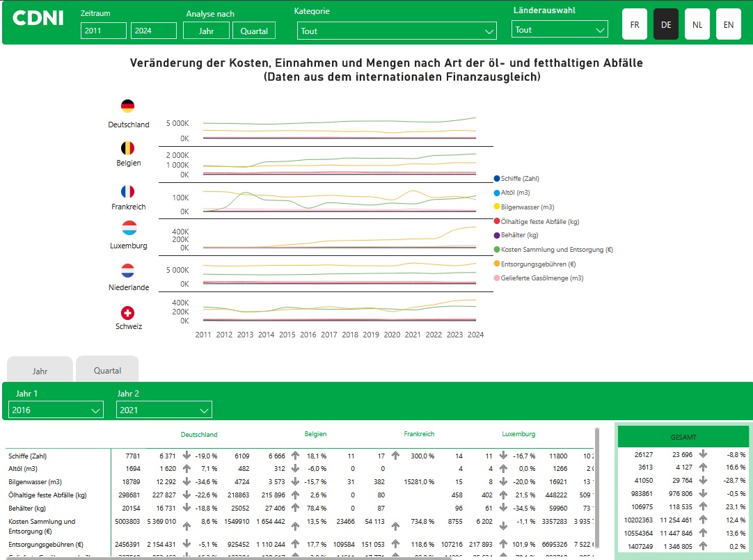Select the Niederlande flag icon
Screen dimensions: 753x560
point(127,271)
